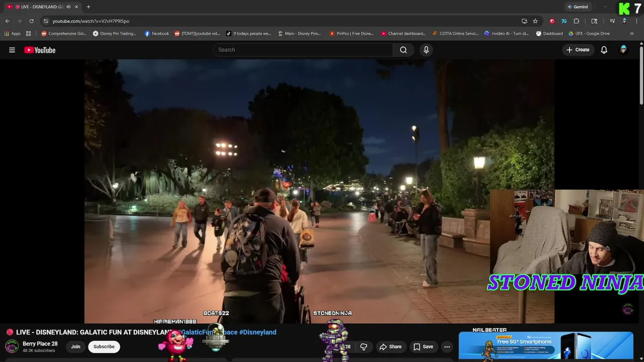Open the YouTube hamburger guide menu
Screen dimensions: 644x362
[12, 50]
